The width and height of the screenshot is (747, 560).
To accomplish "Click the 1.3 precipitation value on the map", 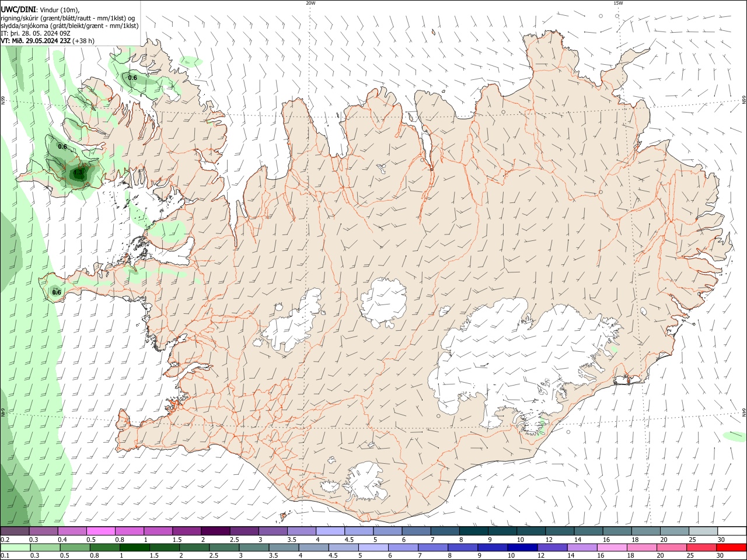I will pos(78,173).
